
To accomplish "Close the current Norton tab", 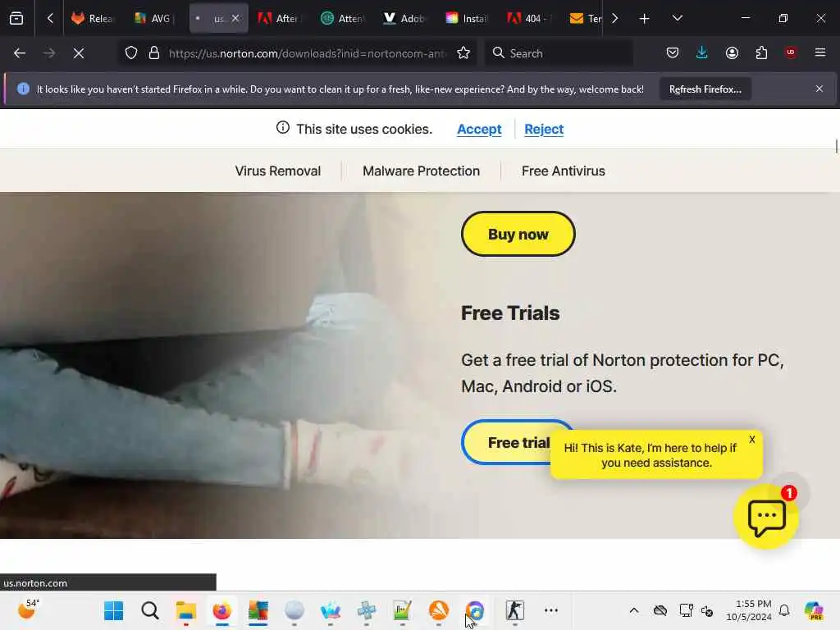I will point(235,19).
